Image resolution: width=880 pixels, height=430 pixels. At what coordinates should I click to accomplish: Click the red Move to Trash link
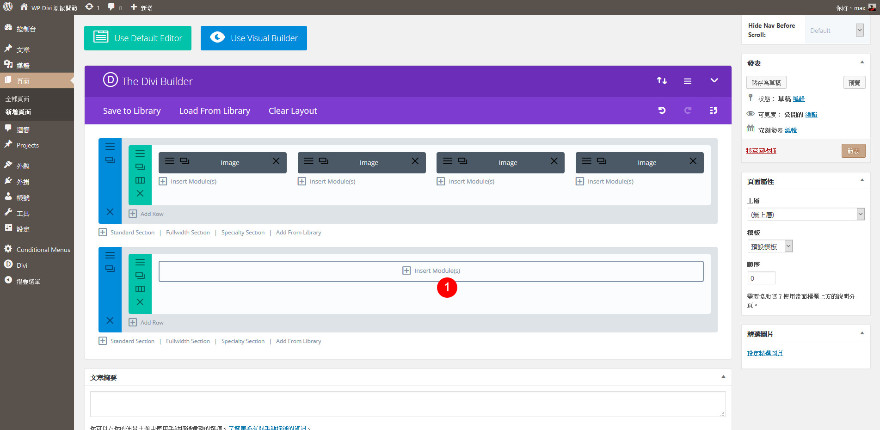(761, 150)
